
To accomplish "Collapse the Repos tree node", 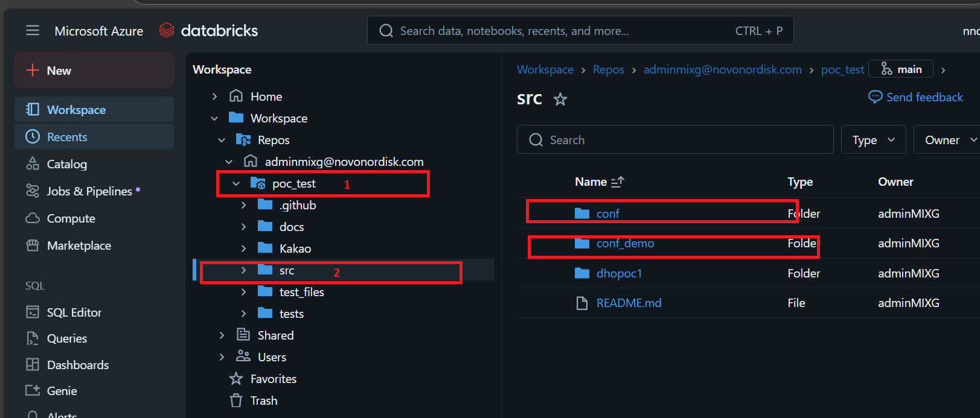I will (x=222, y=140).
